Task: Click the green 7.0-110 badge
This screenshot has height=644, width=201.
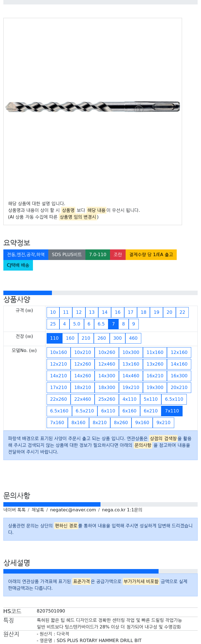Action: point(98,255)
